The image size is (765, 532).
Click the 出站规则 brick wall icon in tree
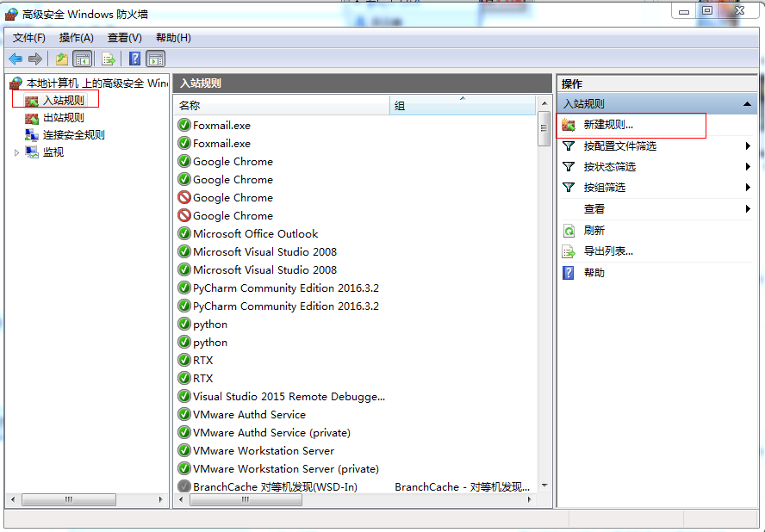tap(32, 118)
